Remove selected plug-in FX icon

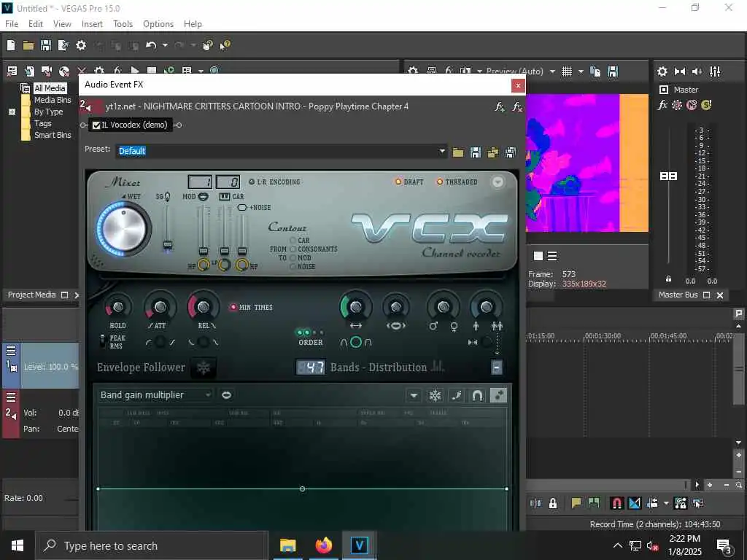(517, 106)
